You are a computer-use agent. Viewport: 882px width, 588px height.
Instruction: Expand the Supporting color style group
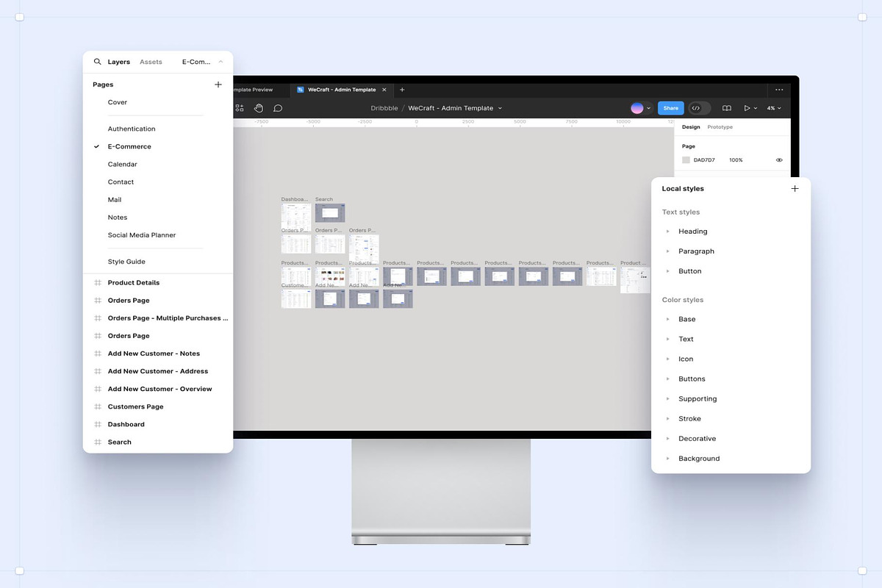668,399
